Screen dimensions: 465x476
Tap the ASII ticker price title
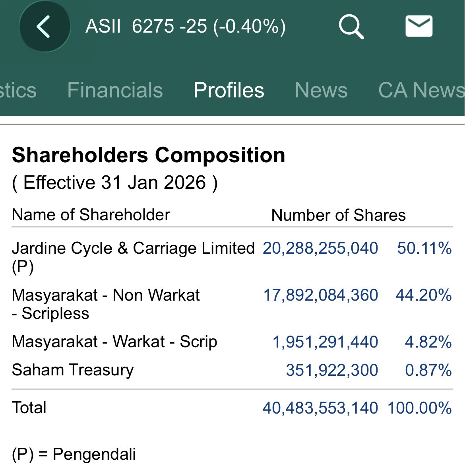pyautogui.click(x=186, y=27)
